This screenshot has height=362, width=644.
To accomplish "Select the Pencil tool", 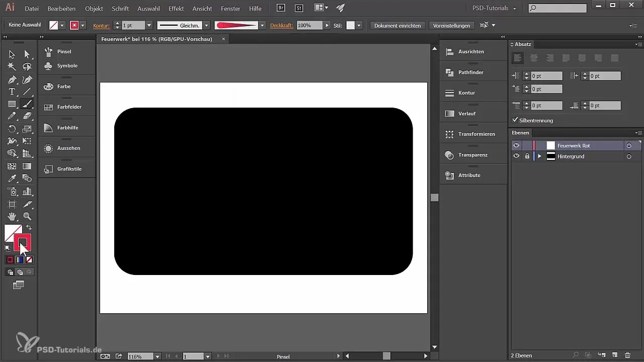I will tap(12, 116).
